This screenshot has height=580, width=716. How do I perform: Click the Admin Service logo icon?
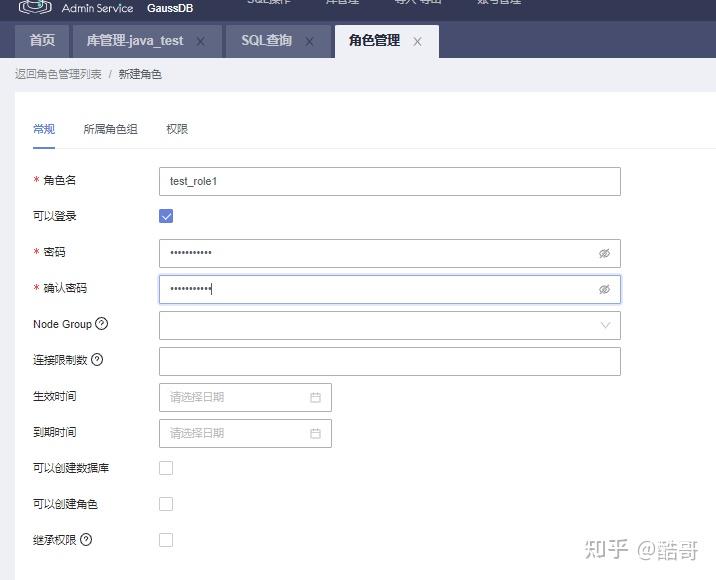click(x=35, y=7)
